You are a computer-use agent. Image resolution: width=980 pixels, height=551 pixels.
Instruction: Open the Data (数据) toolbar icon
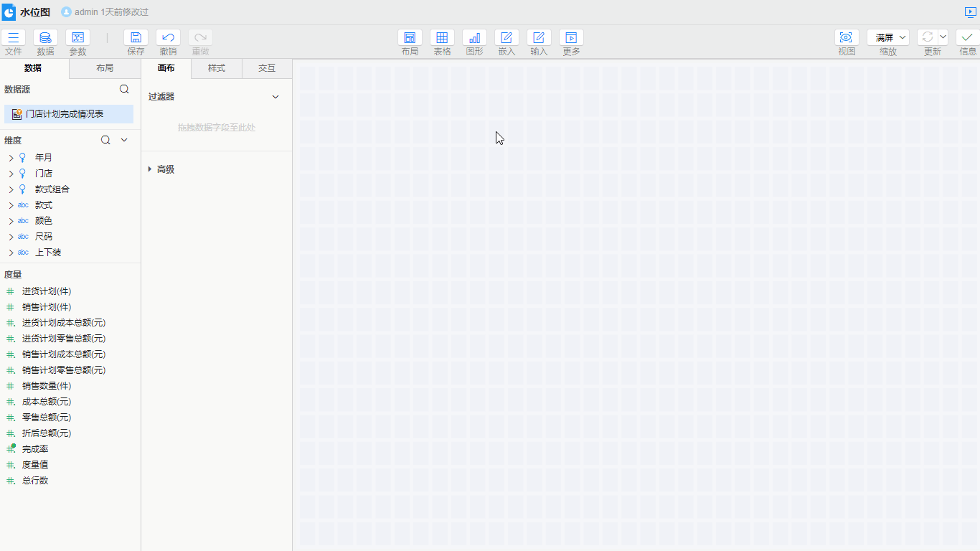click(45, 38)
